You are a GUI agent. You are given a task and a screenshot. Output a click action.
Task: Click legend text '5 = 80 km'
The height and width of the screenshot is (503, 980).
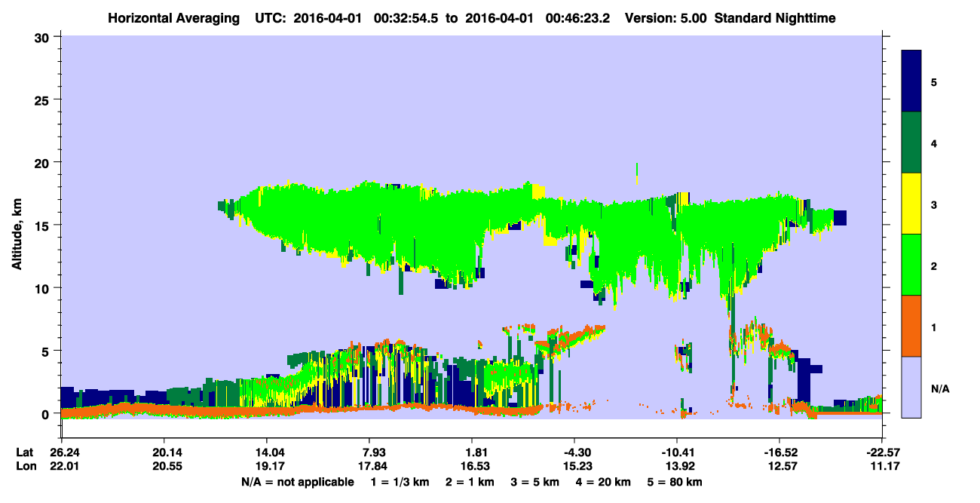coord(675,482)
